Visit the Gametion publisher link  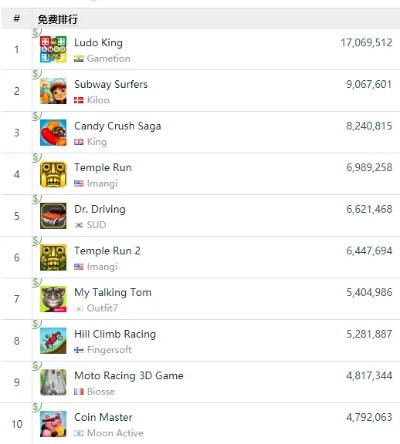click(109, 58)
